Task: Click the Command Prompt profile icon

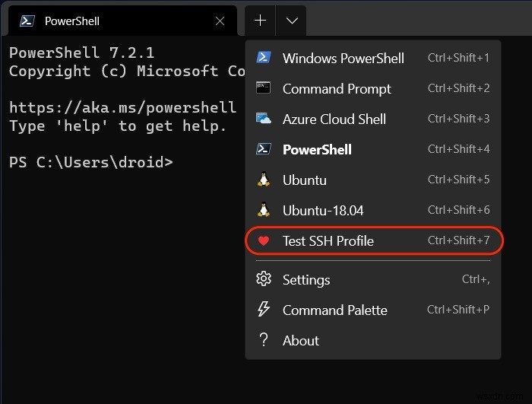Action: pyautogui.click(x=264, y=88)
